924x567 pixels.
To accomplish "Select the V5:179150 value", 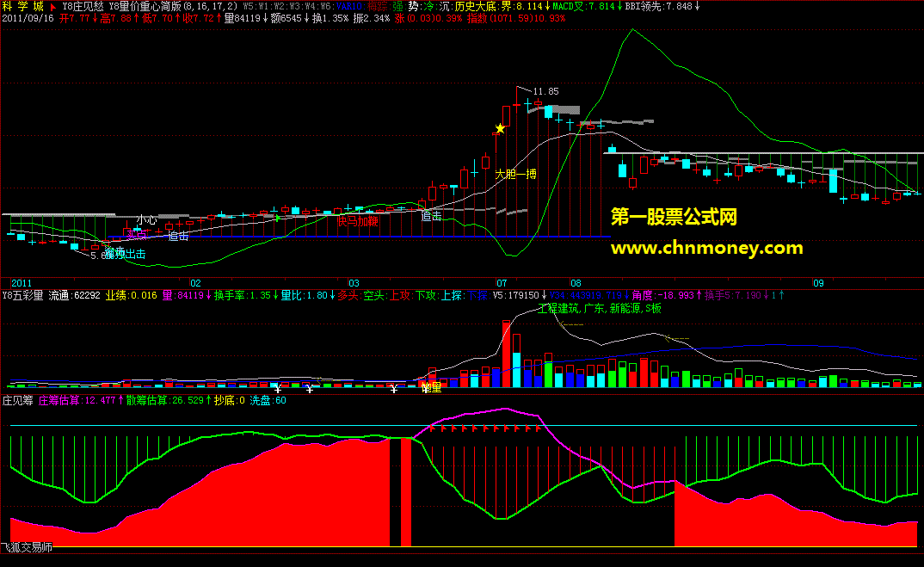I will pos(516,295).
